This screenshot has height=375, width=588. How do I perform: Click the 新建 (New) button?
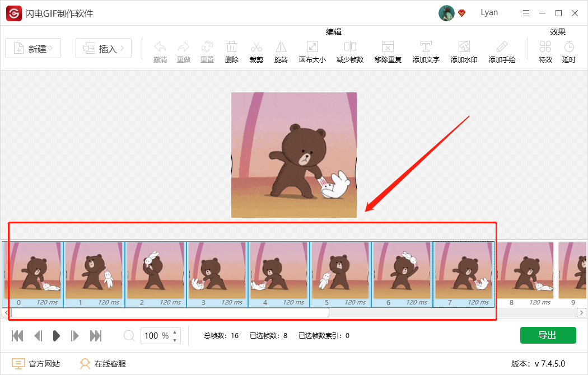[33, 48]
